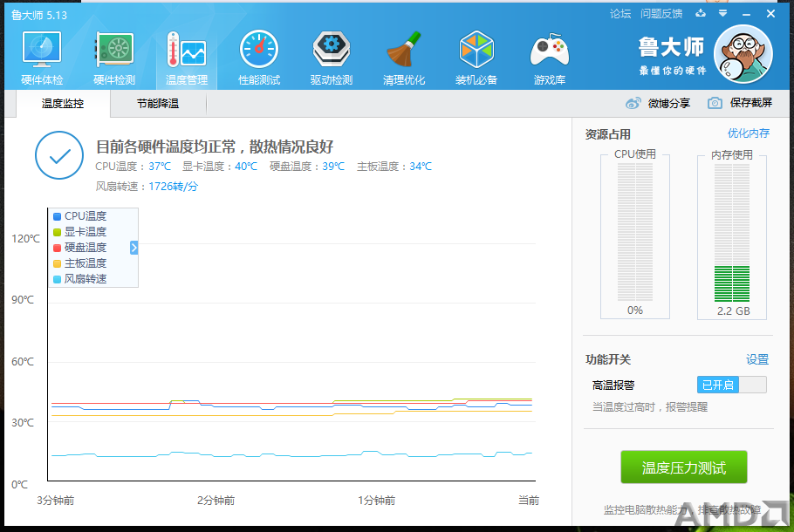Click the 1分钟前 time axis label
The image size is (794, 532).
[x=376, y=500]
